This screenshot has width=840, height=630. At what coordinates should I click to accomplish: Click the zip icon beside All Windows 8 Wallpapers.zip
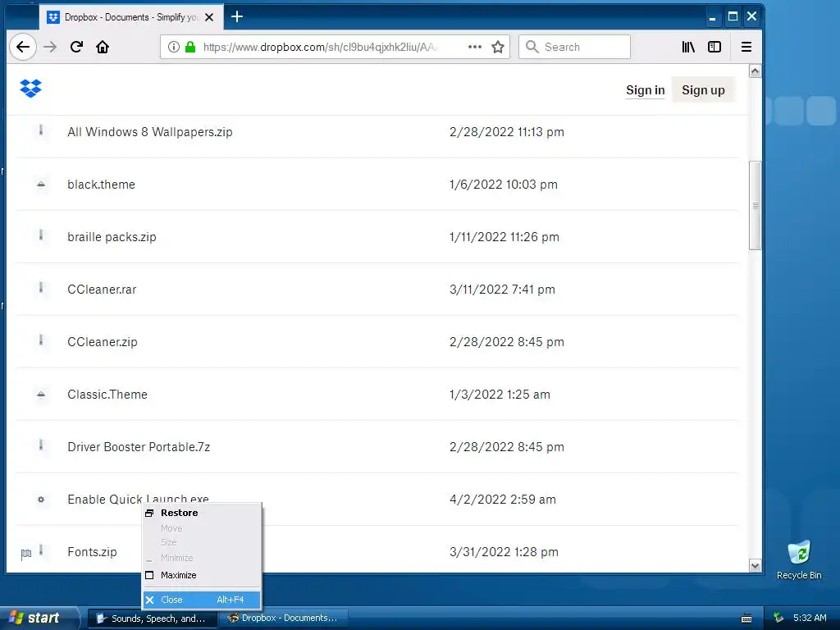click(41, 130)
